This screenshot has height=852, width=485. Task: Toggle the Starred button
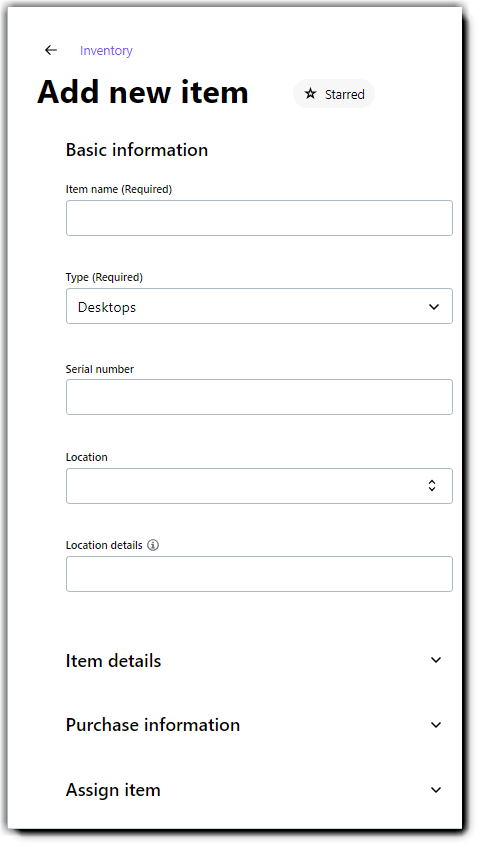(334, 94)
